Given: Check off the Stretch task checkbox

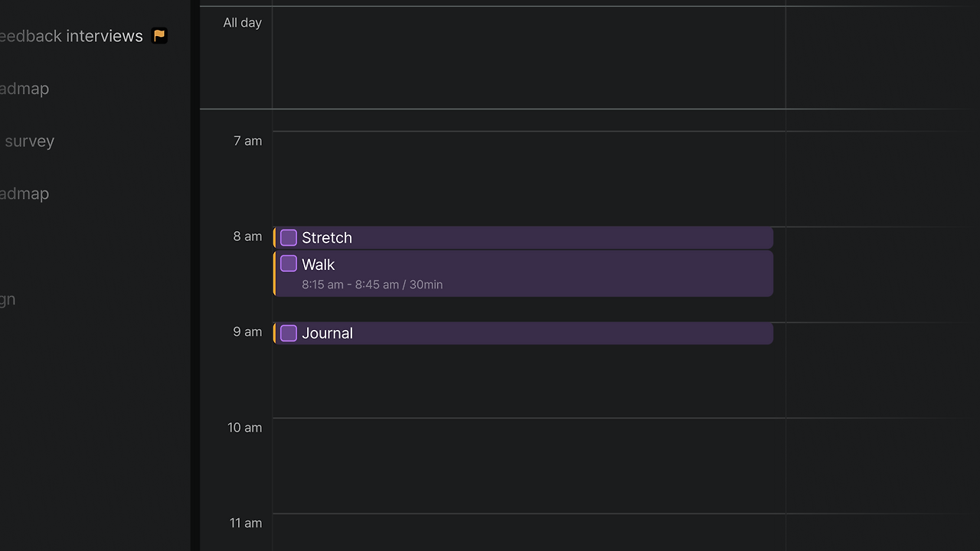Looking at the screenshot, I should pyautogui.click(x=289, y=238).
